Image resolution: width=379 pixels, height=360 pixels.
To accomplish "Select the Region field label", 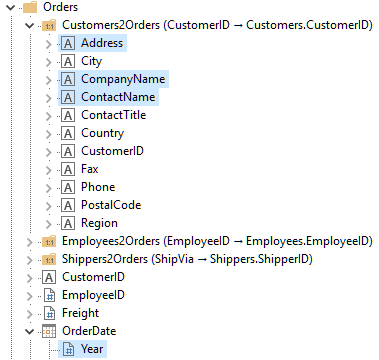I will (99, 223).
